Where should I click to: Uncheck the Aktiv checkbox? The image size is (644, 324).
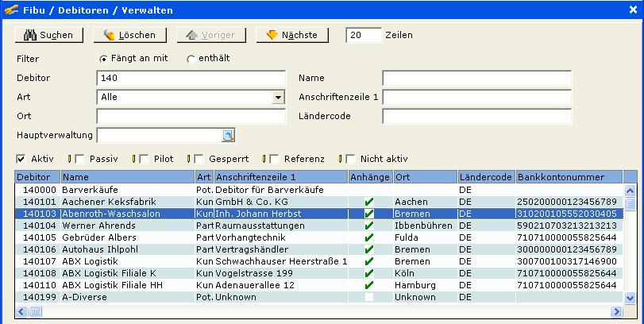coord(21,159)
